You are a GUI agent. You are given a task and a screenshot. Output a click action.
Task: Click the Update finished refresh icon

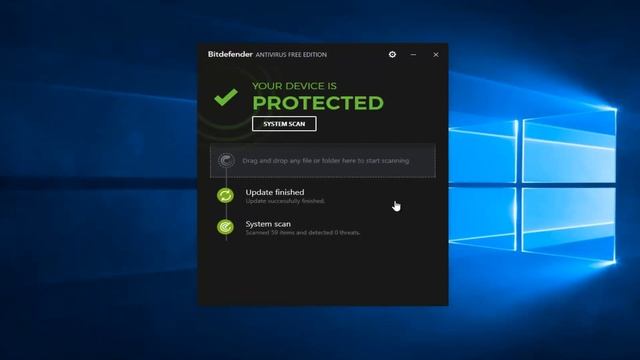pyautogui.click(x=225, y=196)
